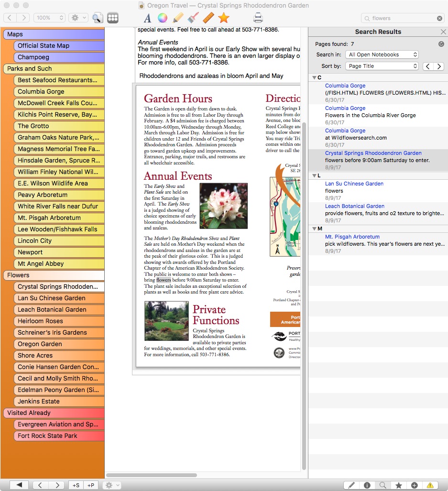Click the bottom magnifier search icon
Screen dimensions: 448x491
click(x=382, y=485)
